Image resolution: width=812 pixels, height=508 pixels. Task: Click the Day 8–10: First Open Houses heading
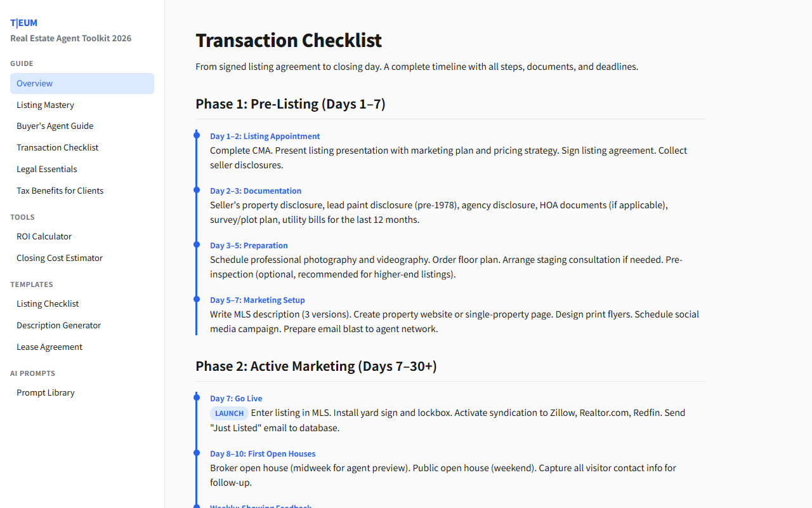pos(263,453)
